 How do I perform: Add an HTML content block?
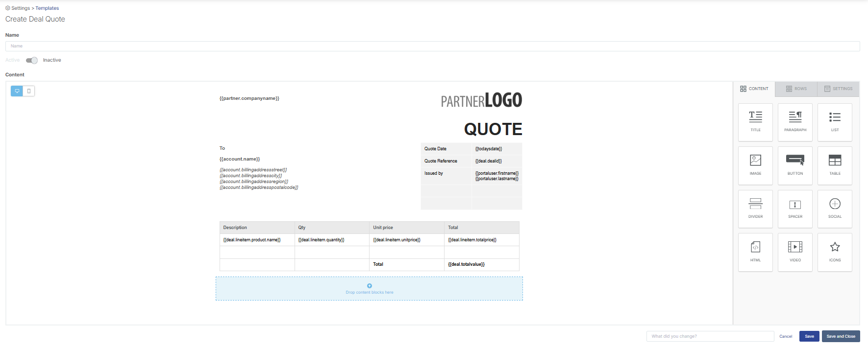755,252
